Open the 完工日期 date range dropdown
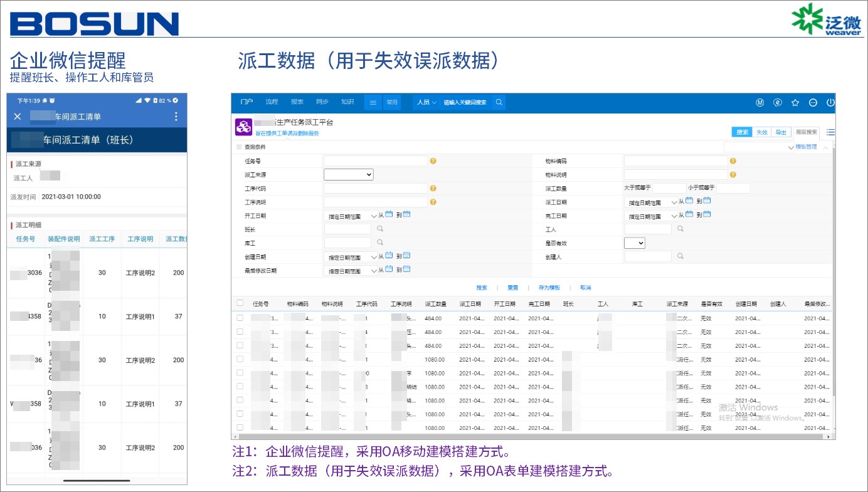Viewport: 868px width, 492px height. [652, 216]
